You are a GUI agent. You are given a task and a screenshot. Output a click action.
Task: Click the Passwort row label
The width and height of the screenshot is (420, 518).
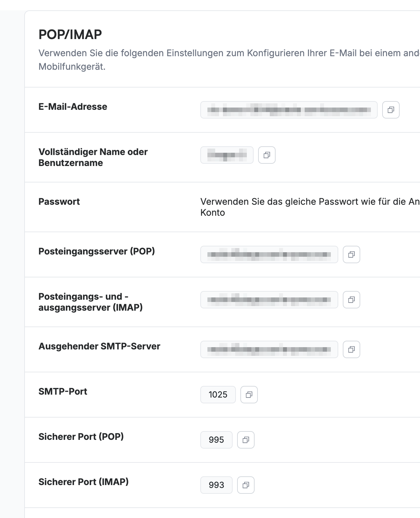(x=59, y=202)
